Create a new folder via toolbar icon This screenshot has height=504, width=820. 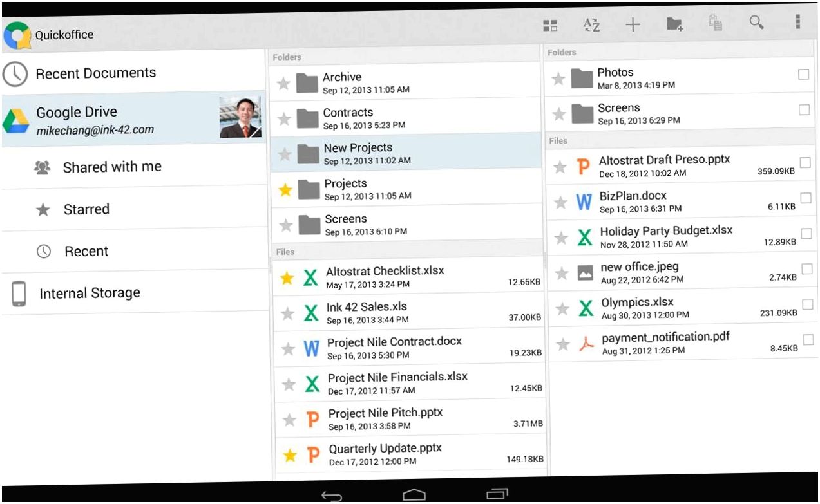(674, 24)
